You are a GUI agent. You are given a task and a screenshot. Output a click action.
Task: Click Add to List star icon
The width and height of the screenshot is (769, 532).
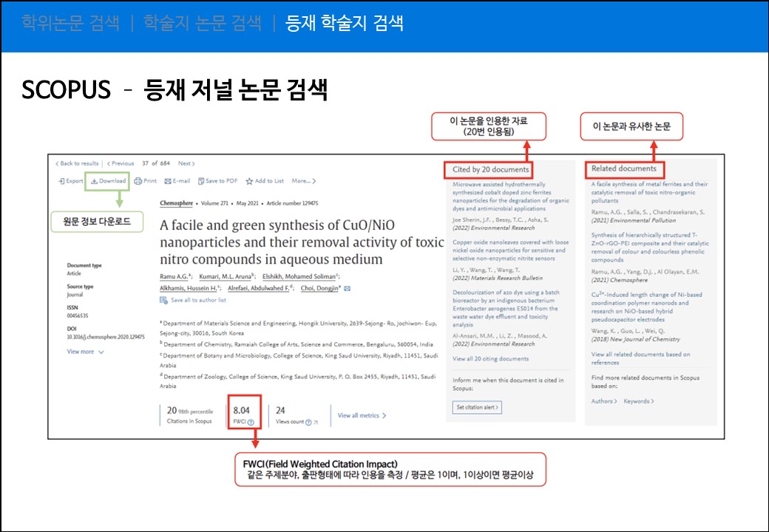(249, 181)
